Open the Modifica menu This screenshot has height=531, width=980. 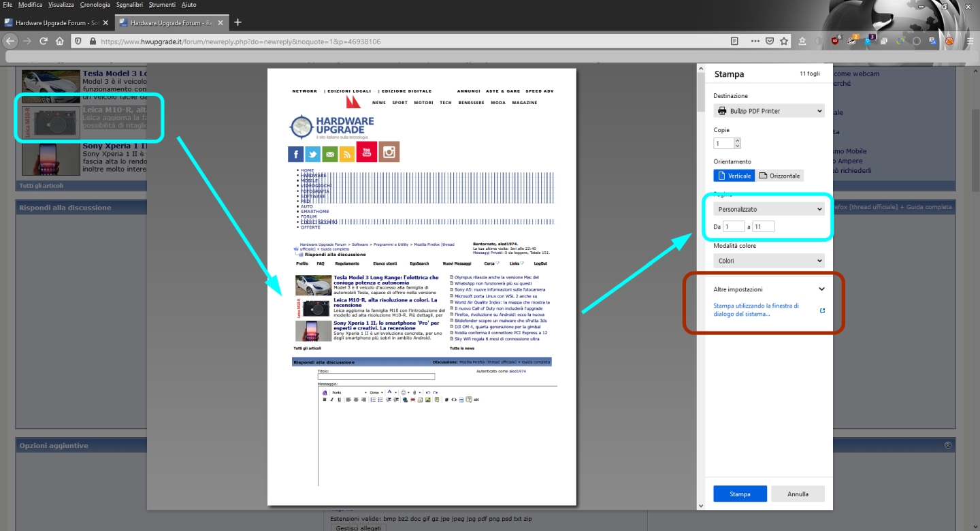(31, 5)
